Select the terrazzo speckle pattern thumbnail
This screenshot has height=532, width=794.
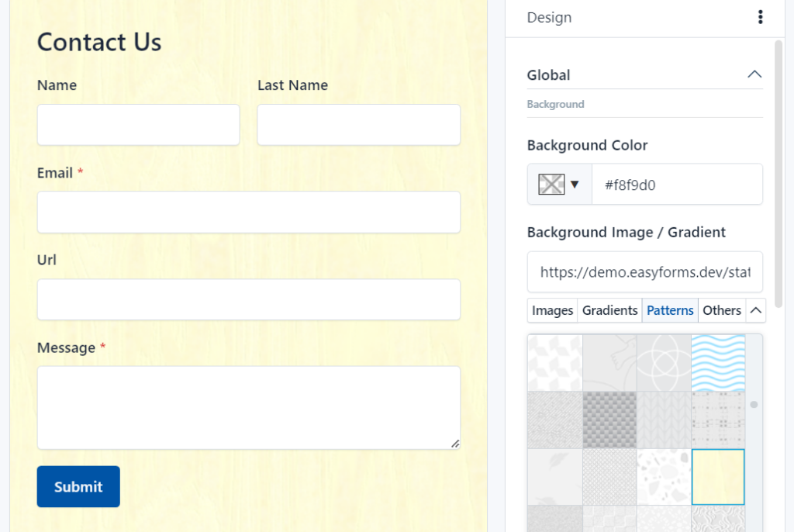point(664,477)
